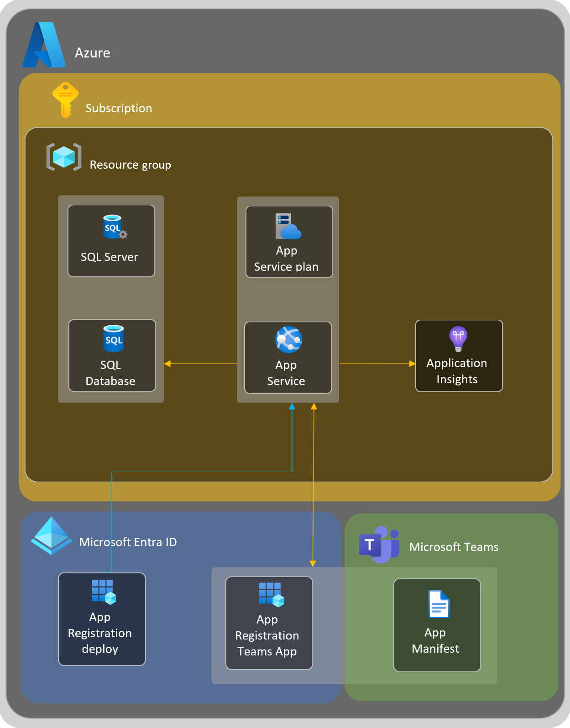Select the Microsoft Teams logo icon
Viewport: 570px width, 728px height.
379,545
